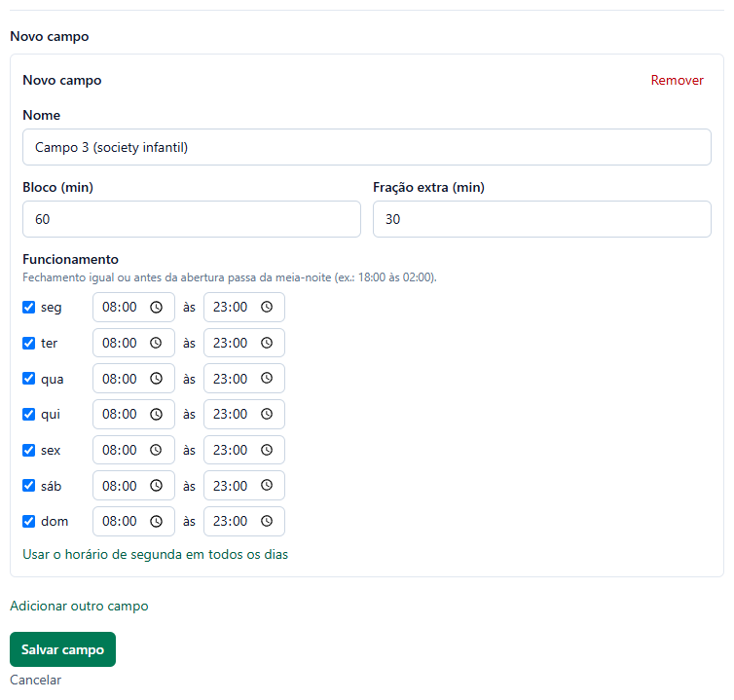
Task: Open clock picker for ter closing time
Action: (267, 344)
